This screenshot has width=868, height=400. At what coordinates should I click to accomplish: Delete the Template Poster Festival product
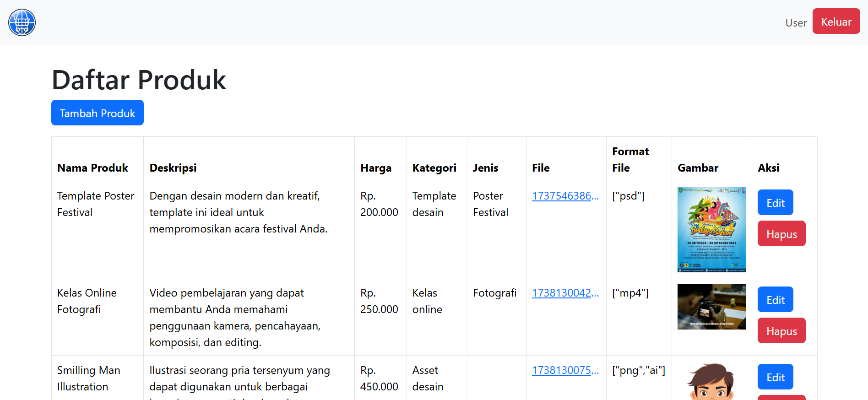click(781, 234)
